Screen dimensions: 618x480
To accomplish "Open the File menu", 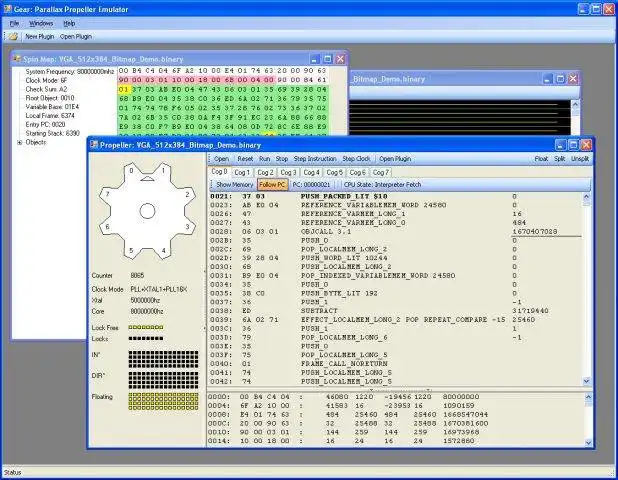I will [14, 23].
